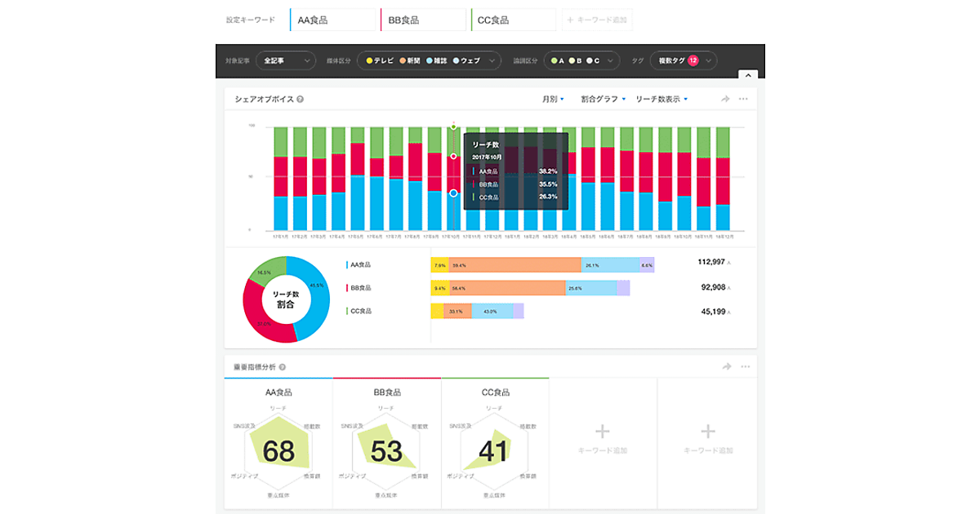Select the BB食品 tab in 重要指標分析
Image resolution: width=980 pixels, height=514 pixels.
[x=386, y=392]
